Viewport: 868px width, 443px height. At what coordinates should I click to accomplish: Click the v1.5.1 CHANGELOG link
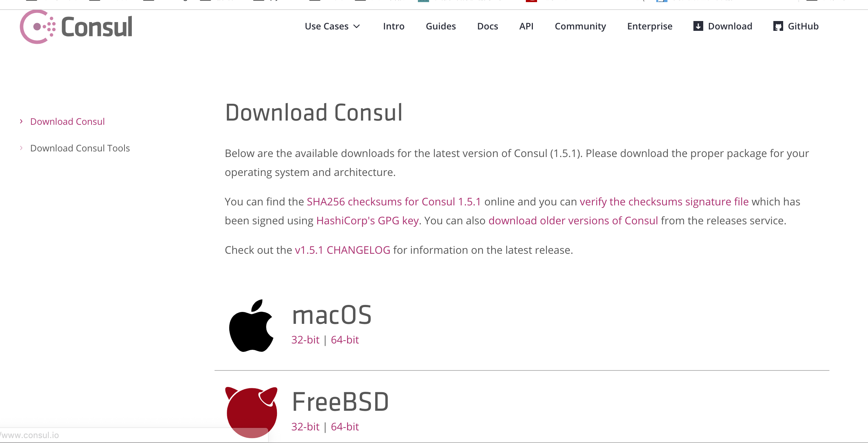coord(342,249)
